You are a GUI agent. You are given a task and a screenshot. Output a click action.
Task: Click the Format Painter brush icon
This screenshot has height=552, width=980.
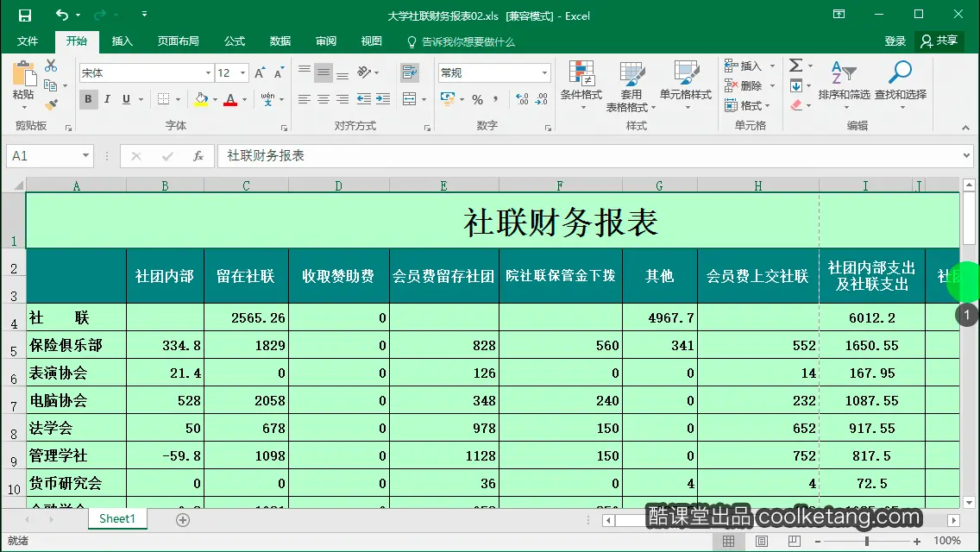pos(51,104)
